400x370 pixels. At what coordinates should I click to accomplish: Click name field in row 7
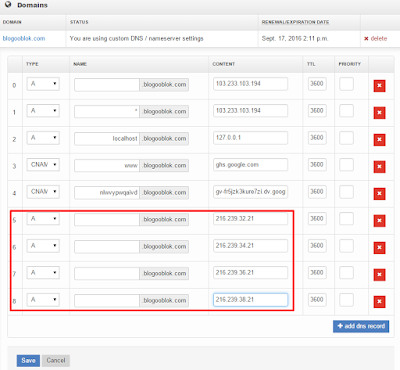coord(107,274)
